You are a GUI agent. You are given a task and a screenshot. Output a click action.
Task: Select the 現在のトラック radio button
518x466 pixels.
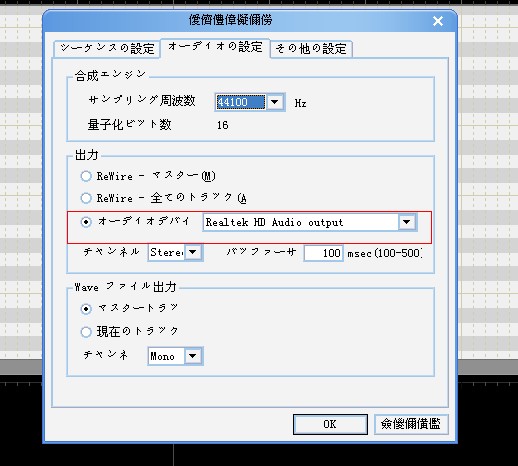tap(86, 332)
